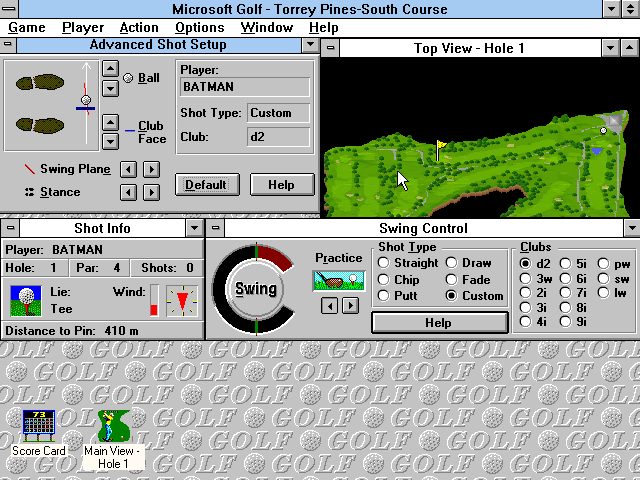Open the Action menu

click(139, 28)
